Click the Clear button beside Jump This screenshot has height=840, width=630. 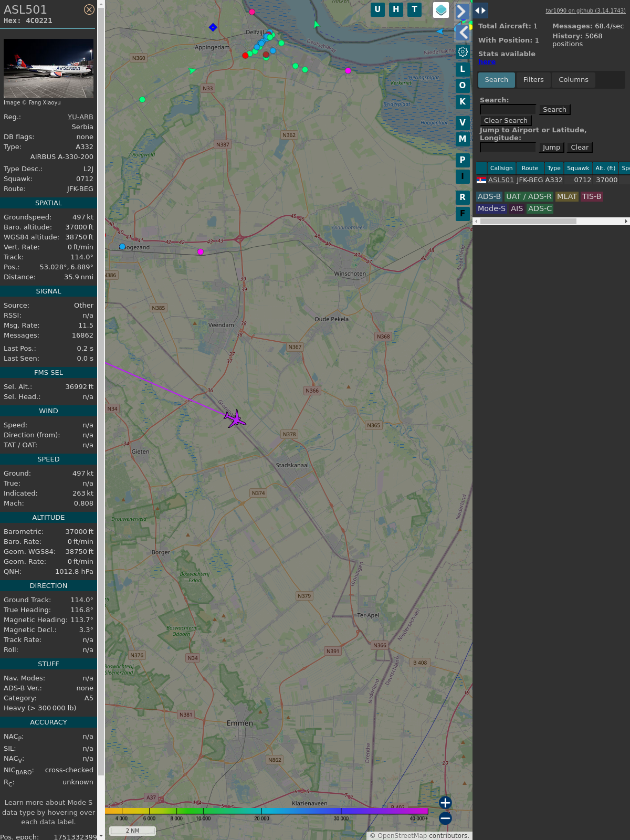coord(580,148)
